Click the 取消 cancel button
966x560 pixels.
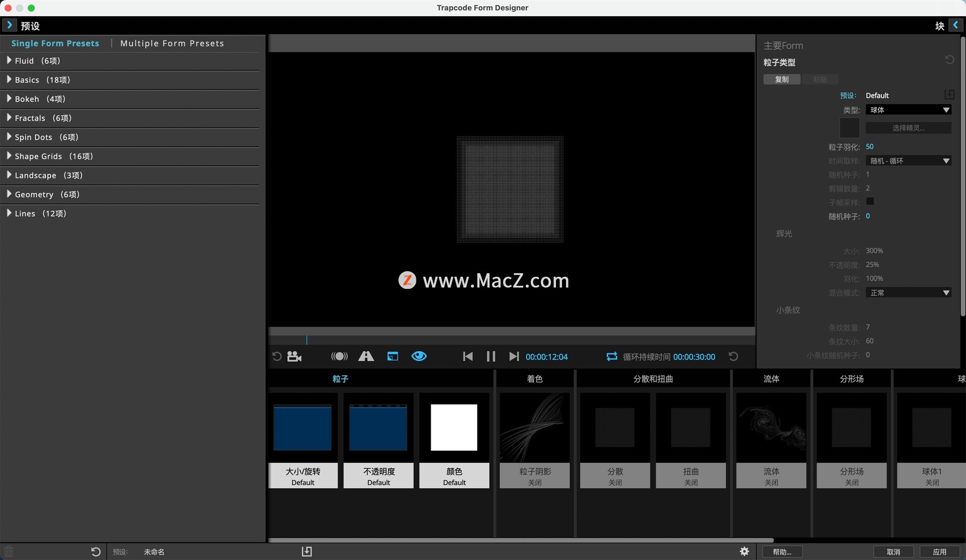[894, 552]
